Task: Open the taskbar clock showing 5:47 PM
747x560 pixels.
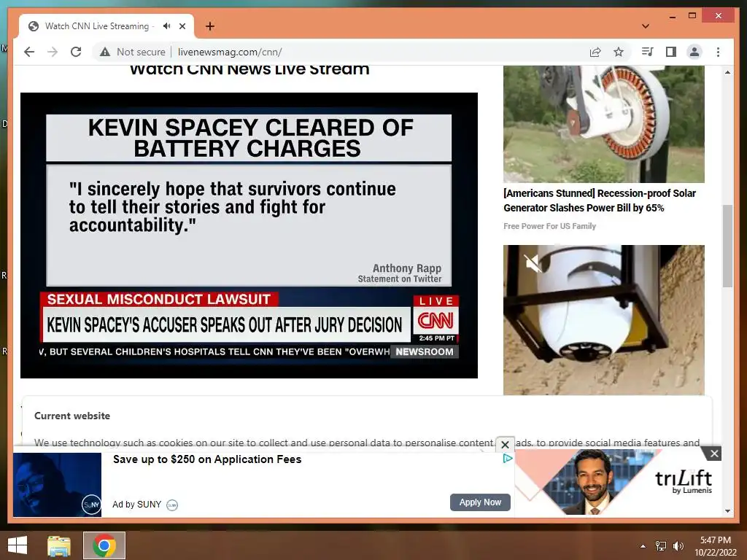Action: click(x=715, y=546)
